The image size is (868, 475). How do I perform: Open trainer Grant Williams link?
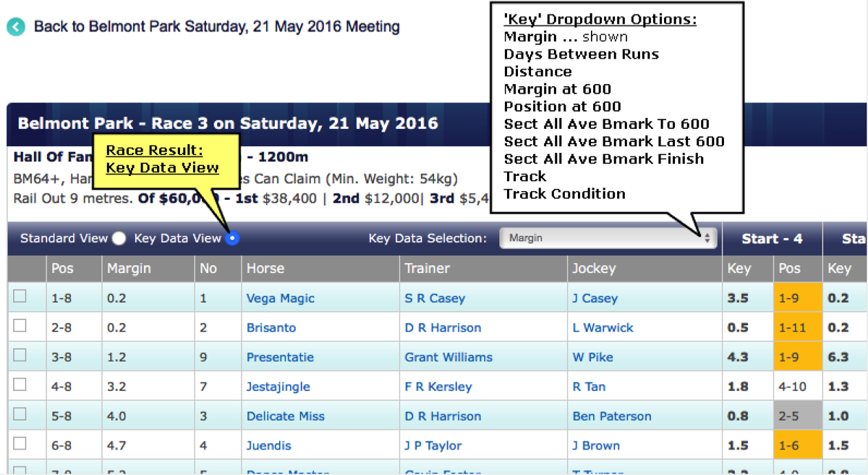pos(448,357)
